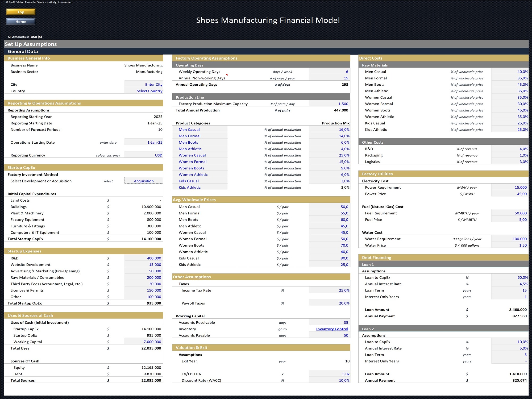Select the Factory Production Maximum Capacity cell
The image size is (532, 399).
click(x=330, y=104)
